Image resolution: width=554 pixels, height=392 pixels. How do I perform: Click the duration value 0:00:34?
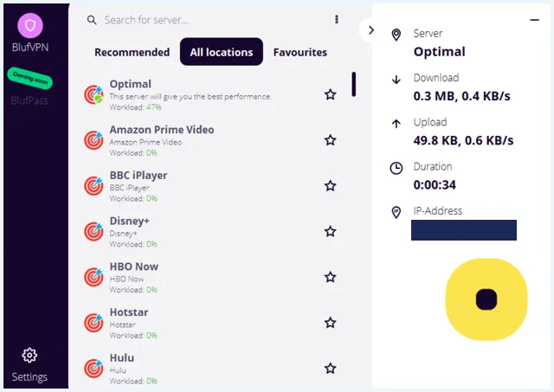click(x=435, y=184)
